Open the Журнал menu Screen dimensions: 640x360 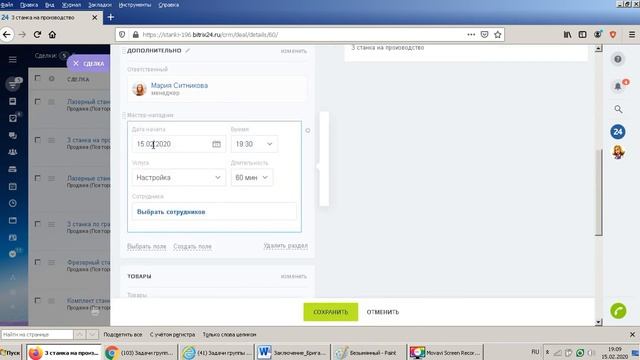coord(71,5)
